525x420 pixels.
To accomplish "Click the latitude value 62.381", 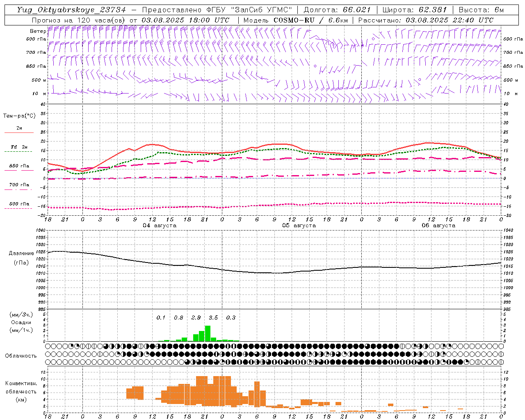I will coord(433,10).
